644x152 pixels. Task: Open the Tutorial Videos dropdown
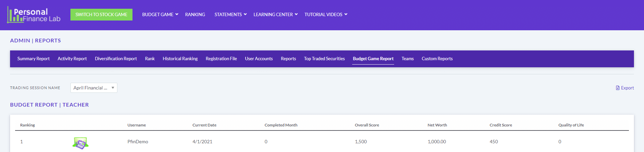326,14
